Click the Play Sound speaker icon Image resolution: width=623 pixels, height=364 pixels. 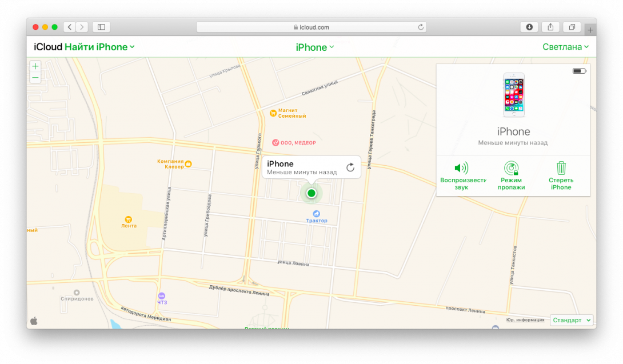tap(461, 168)
